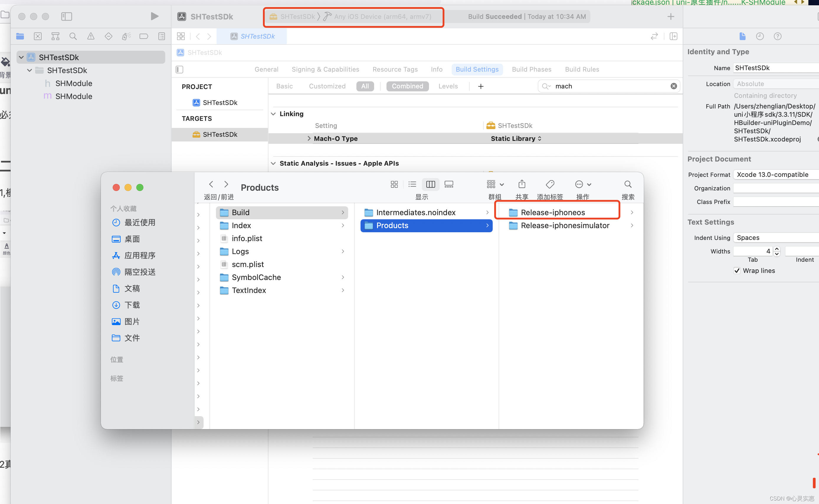Switch Finder to icon grid view

(x=394, y=184)
